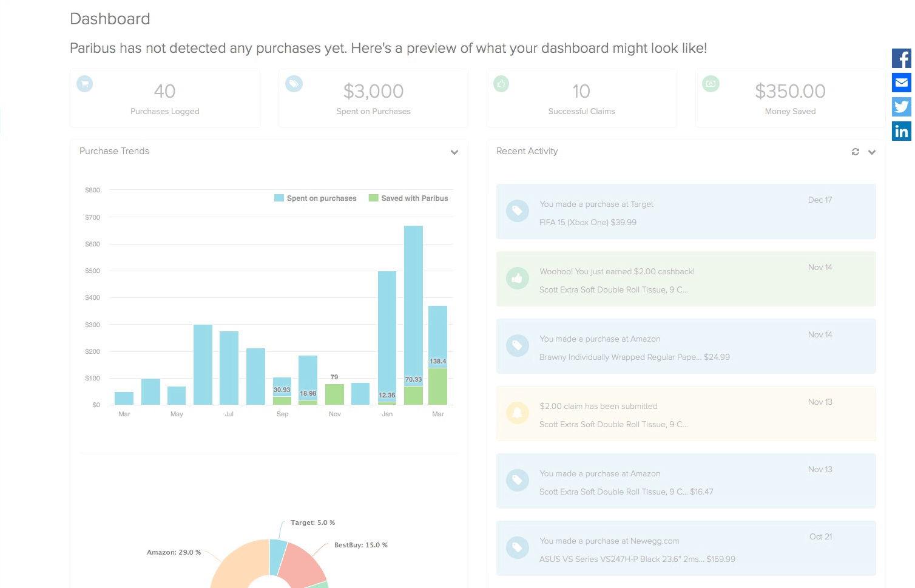Collapse the Purchase Trends panel

pos(454,152)
